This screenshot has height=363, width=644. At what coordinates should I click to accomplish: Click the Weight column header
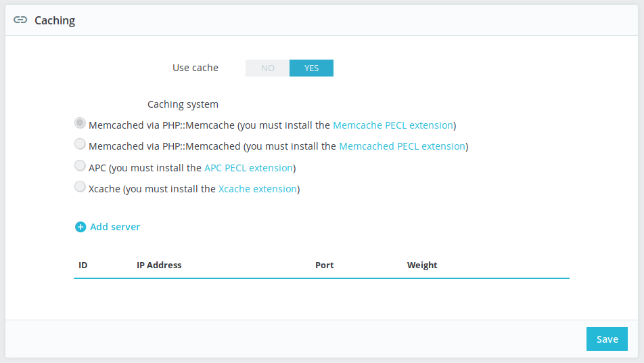click(x=422, y=265)
